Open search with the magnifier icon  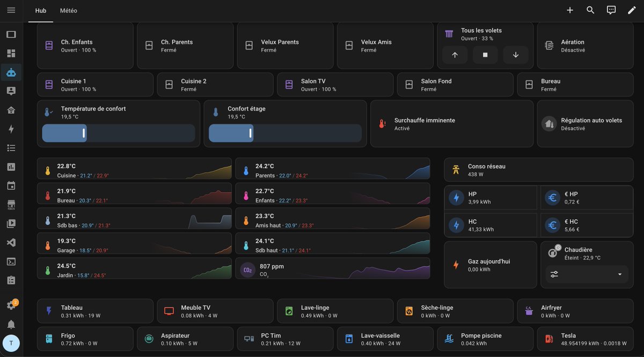(x=590, y=10)
